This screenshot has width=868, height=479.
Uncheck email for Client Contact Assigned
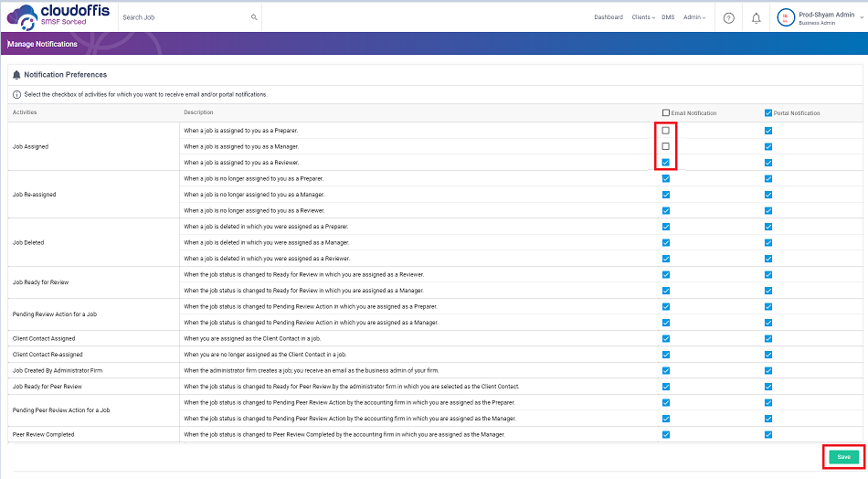click(x=666, y=339)
